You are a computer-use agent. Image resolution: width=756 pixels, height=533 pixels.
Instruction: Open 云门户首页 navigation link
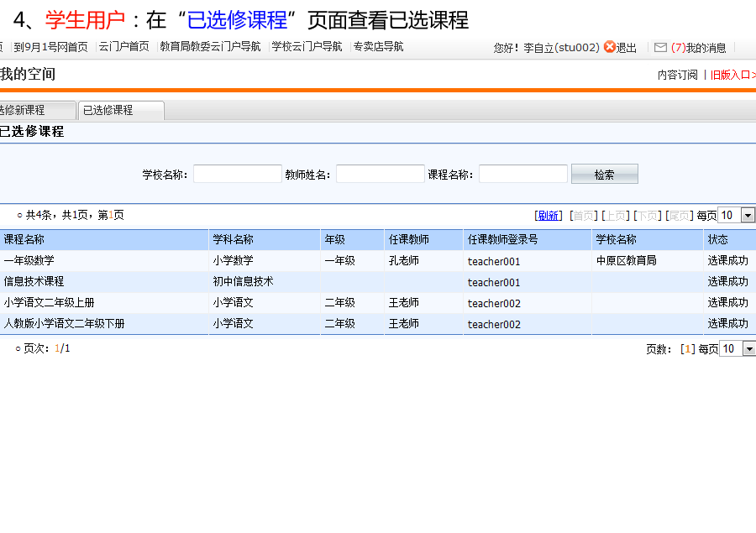(x=124, y=47)
